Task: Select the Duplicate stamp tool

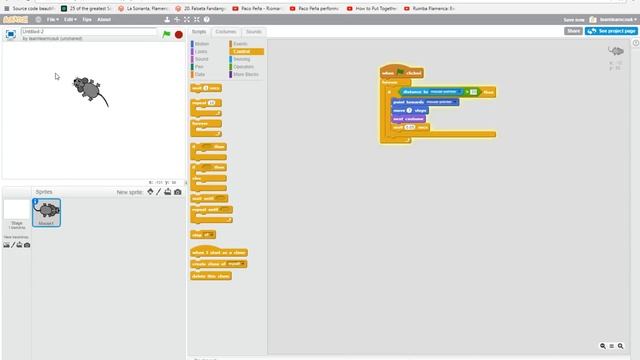Action: pyautogui.click(x=167, y=19)
